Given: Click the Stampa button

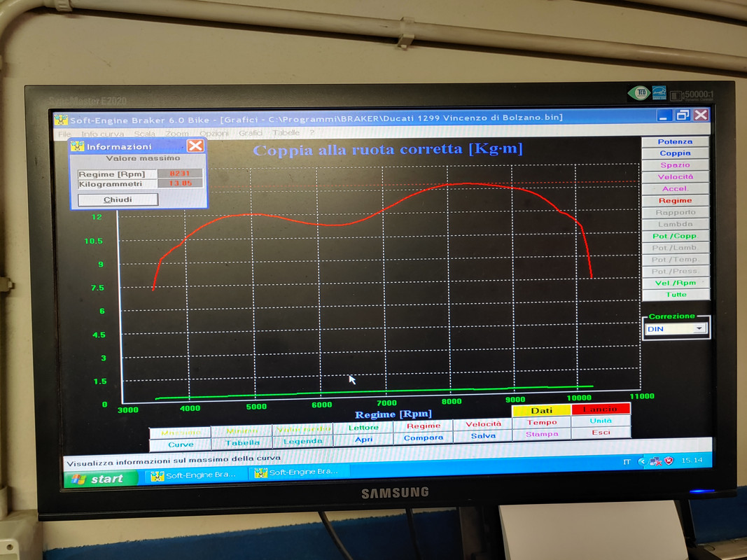Looking at the screenshot, I should click(542, 434).
